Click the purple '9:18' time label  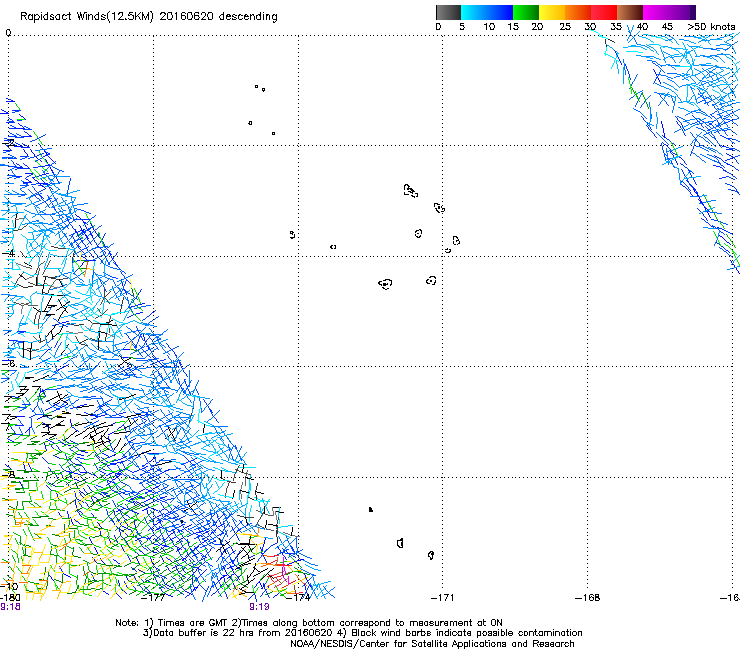10,607
